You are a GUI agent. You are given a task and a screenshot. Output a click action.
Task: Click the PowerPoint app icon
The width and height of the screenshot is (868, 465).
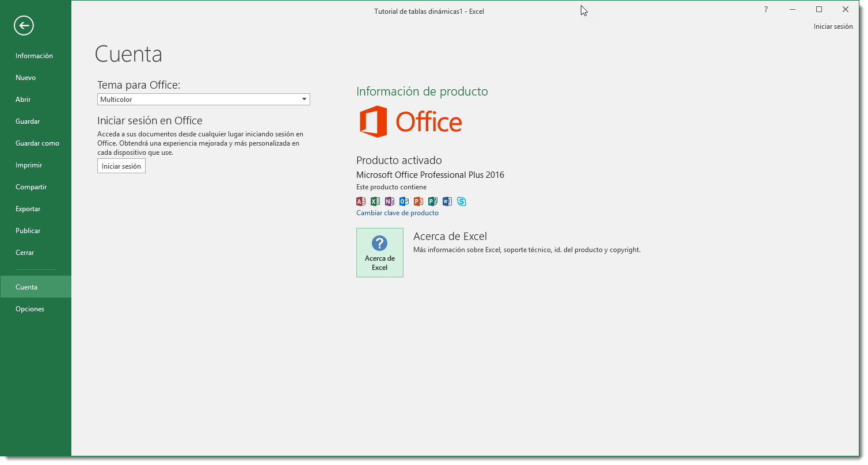pos(418,201)
